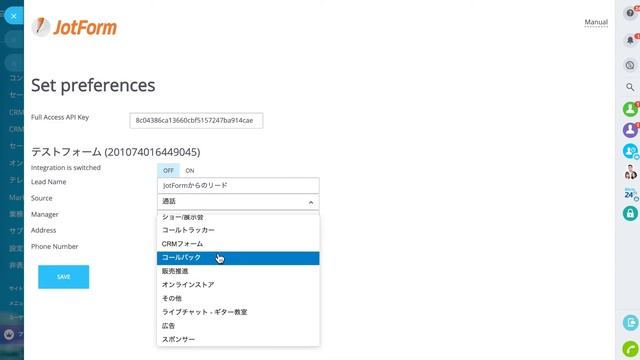Select 販売推進 from Source list
This screenshot has width=640, height=360.
click(x=238, y=271)
